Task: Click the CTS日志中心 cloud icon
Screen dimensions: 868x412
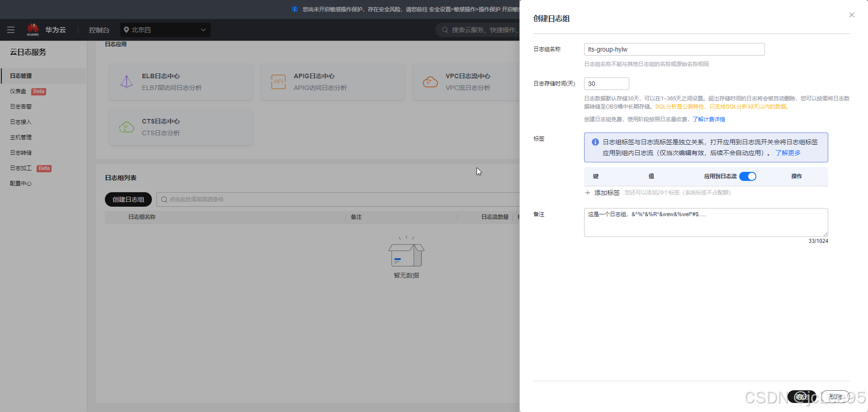Action: [127, 127]
